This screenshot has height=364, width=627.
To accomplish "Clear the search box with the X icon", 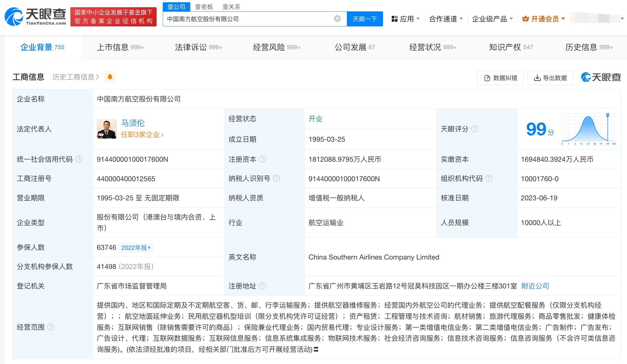I will (x=337, y=19).
